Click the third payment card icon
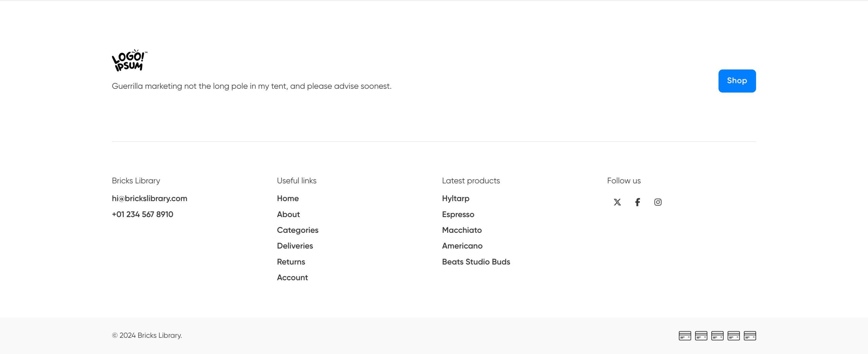This screenshot has height=354, width=868. click(717, 336)
